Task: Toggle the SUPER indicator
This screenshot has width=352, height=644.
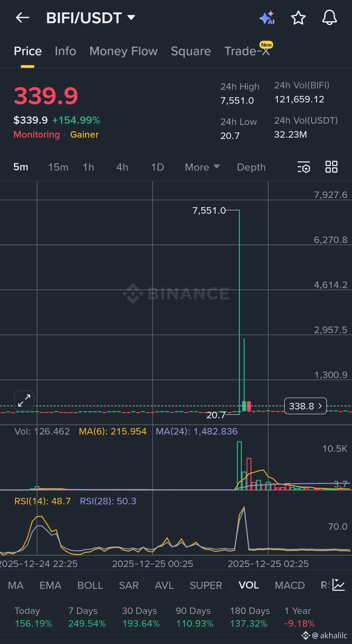Action: (x=206, y=585)
